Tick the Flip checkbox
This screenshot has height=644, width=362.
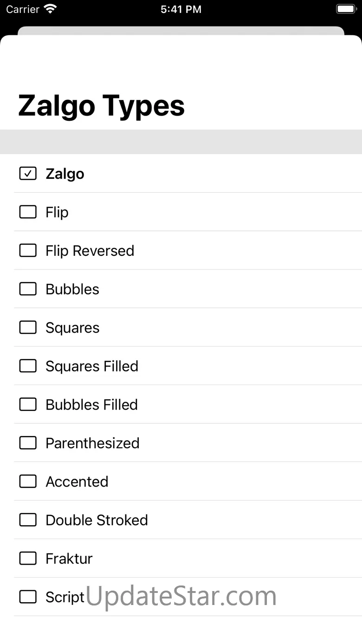(28, 212)
